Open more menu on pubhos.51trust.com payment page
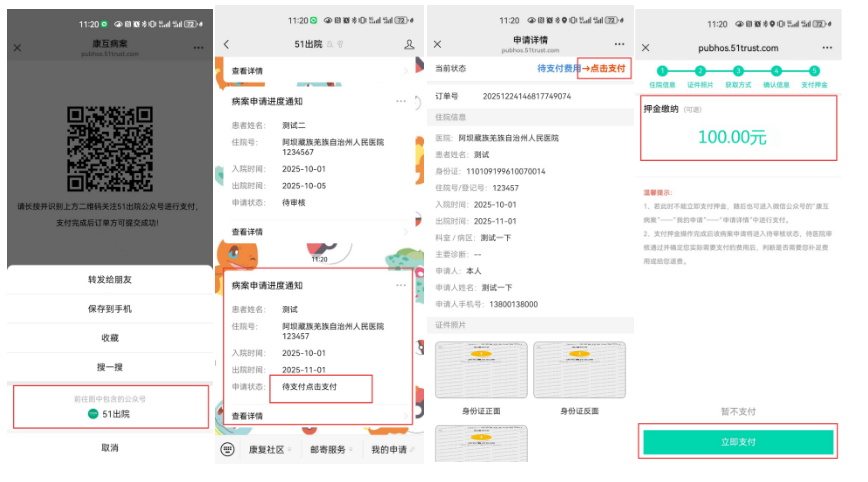This screenshot has height=482, width=868. [827, 47]
